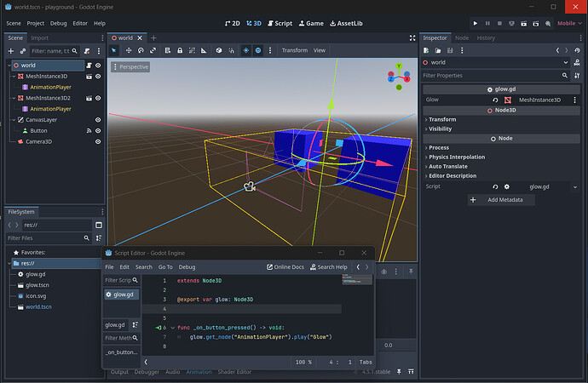Click the Y axis on the viewport gizmo

coord(399,64)
